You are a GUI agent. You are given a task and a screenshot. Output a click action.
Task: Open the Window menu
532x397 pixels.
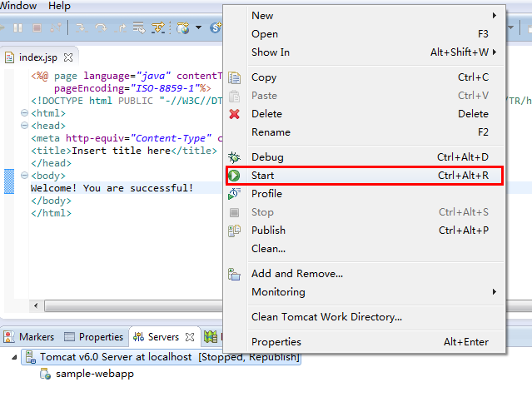18,6
